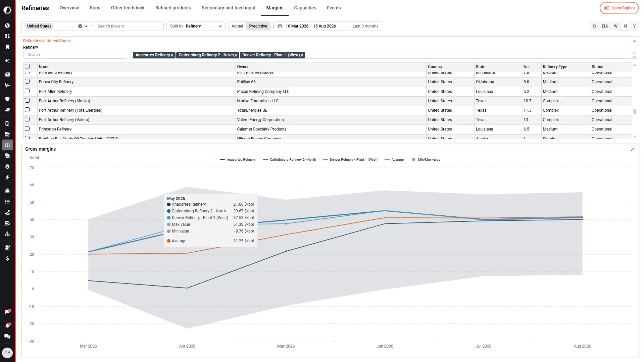This screenshot has height=362, width=644.
Task: Check the Princeton Refinery row
Action: [27, 129]
